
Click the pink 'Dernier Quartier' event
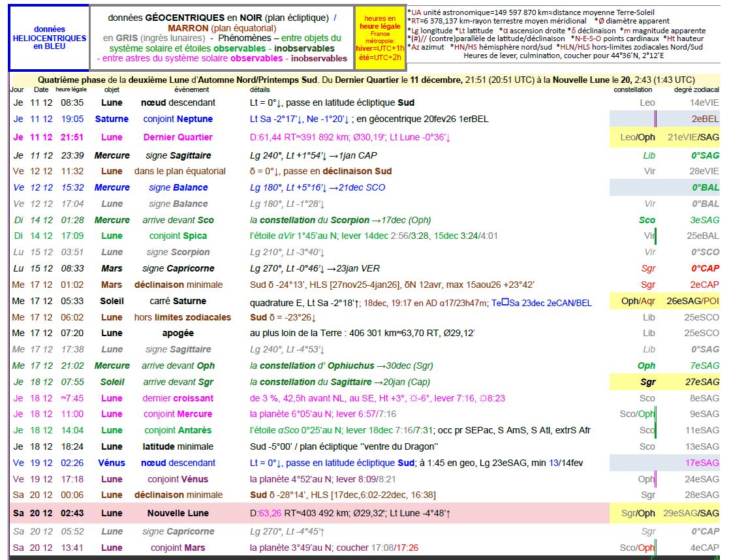pyautogui.click(x=178, y=137)
